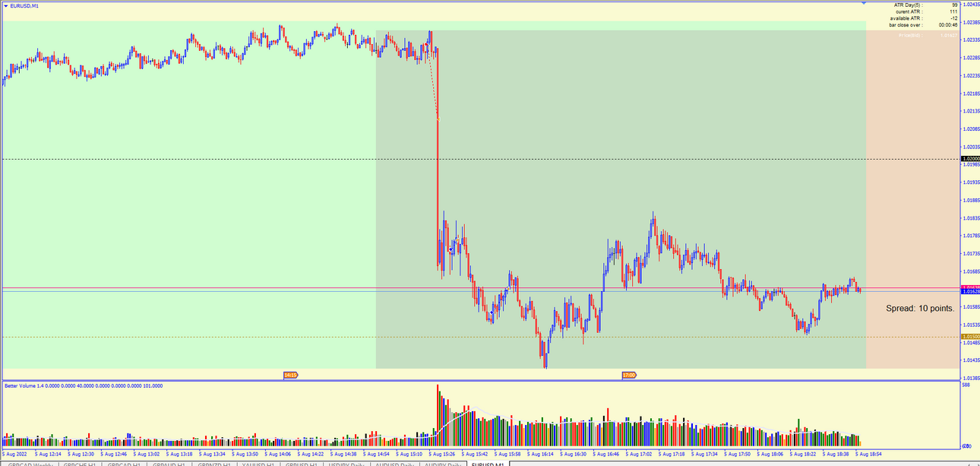Screen dimensions: 980x466
Task: Click the 'Spread: 10 points.' text
Action: (x=920, y=308)
